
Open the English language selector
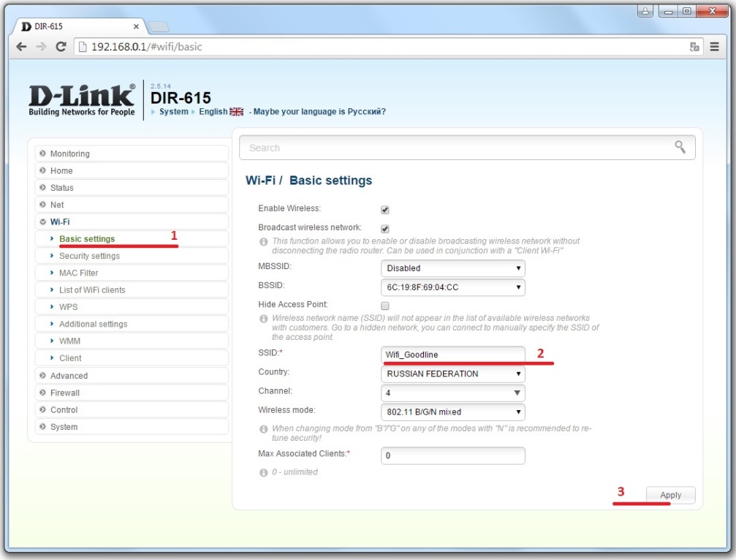[213, 112]
